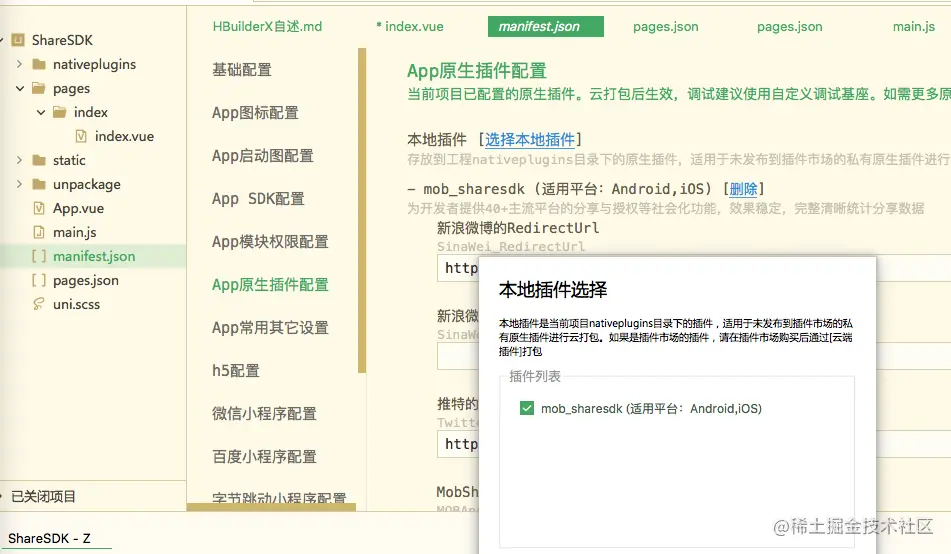The image size is (951, 554).
Task: Click the manifest.json bracket icon
Action: (x=39, y=256)
